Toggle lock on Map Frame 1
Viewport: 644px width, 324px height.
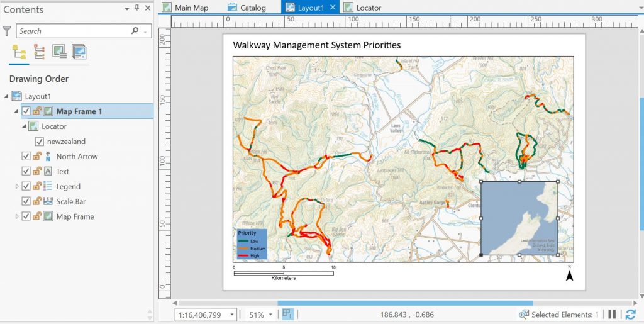(x=37, y=111)
